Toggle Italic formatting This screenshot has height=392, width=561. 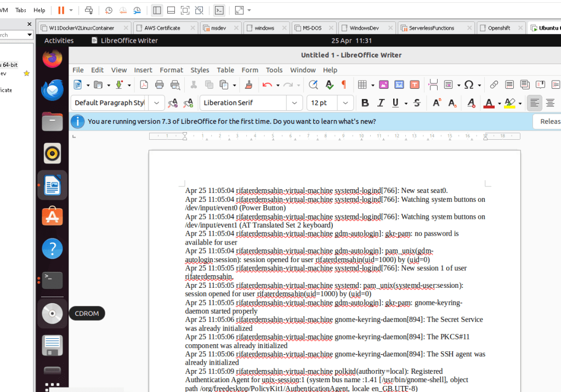pyautogui.click(x=381, y=103)
